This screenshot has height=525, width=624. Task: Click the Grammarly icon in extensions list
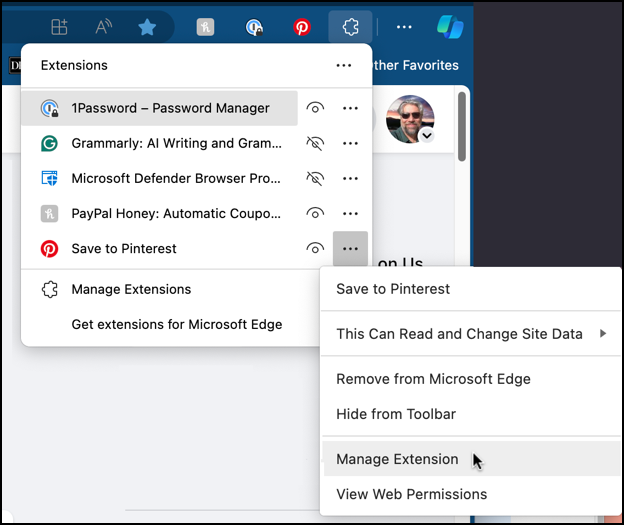click(x=49, y=143)
